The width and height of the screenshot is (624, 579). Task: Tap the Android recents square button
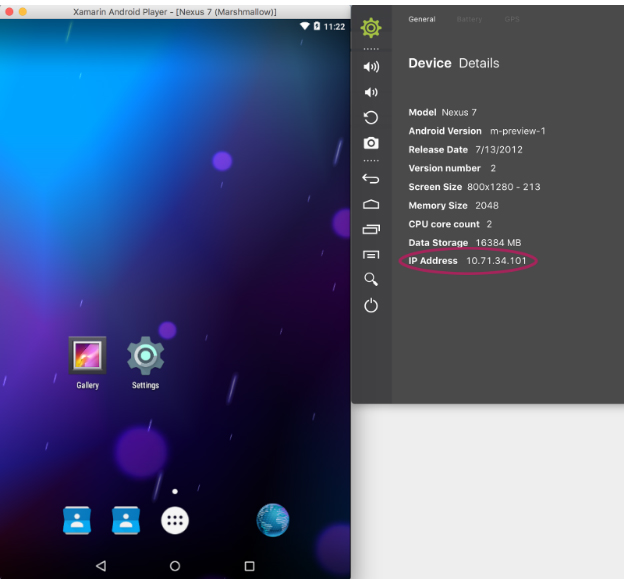coord(250,565)
